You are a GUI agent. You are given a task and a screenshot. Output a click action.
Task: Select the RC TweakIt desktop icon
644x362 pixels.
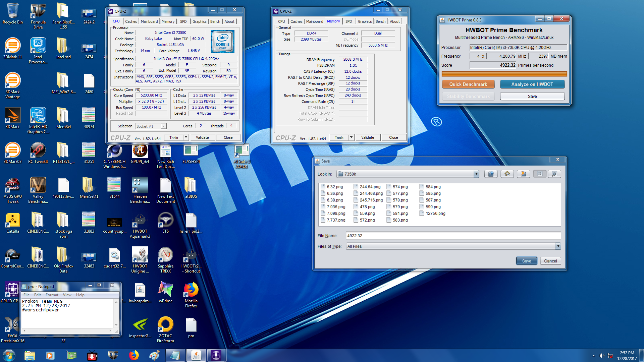38,153
